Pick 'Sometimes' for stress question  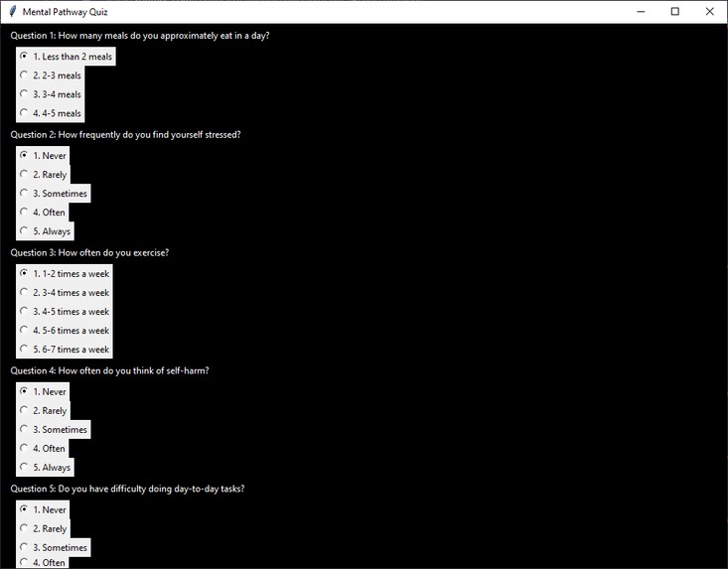[x=54, y=194]
